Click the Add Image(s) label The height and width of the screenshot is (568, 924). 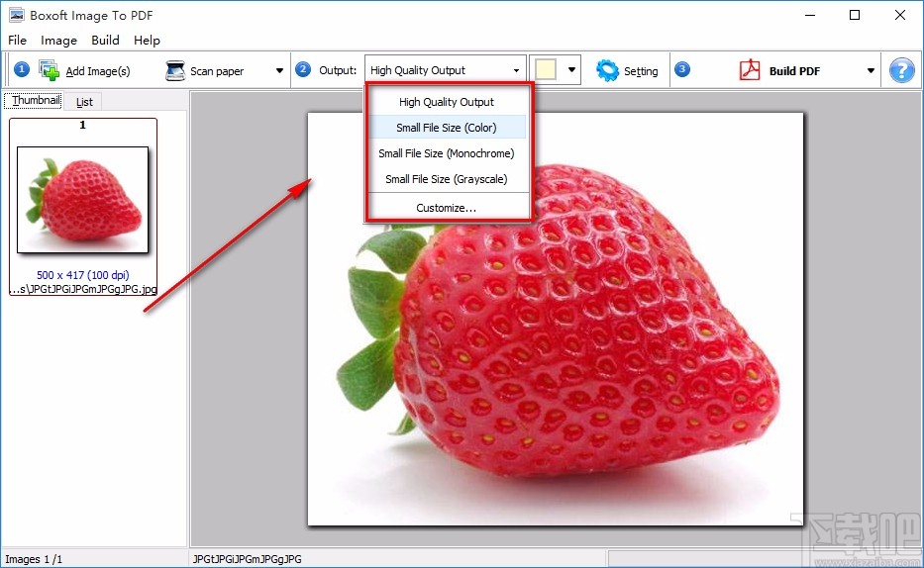click(98, 71)
